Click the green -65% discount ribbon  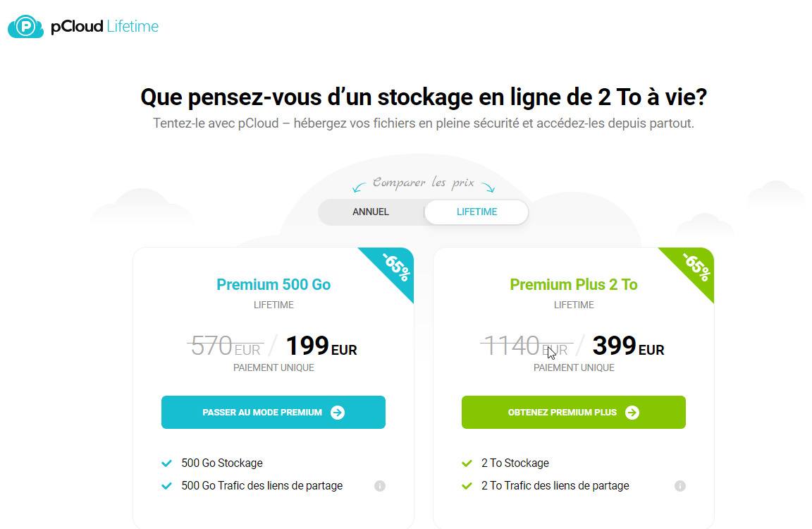click(694, 267)
